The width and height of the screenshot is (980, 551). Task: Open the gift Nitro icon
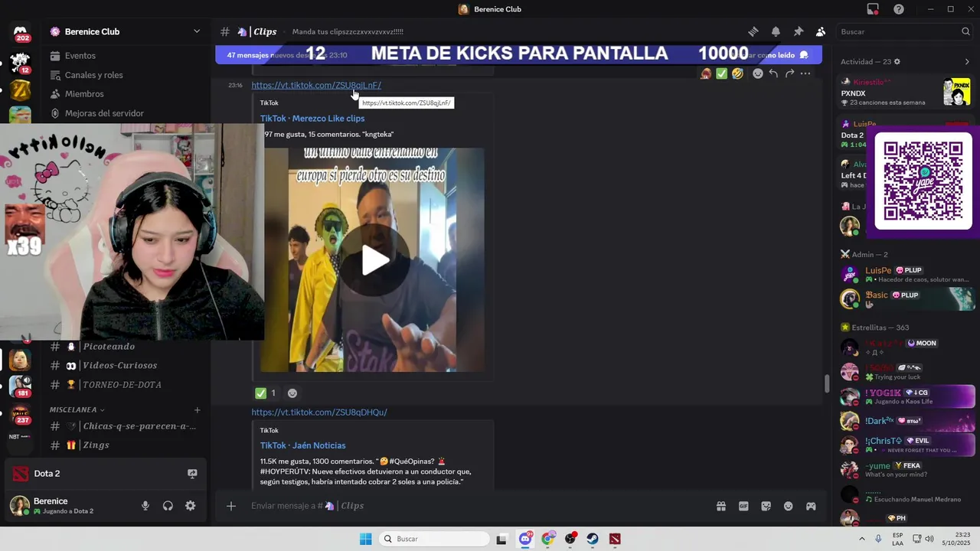point(720,506)
